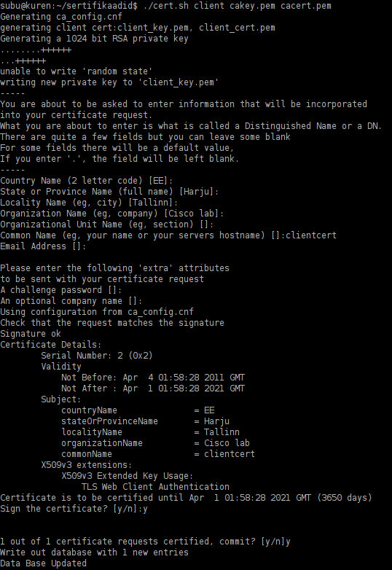Click the Locality Name [Tallinn] prompt line
Screen dimensions: 392x570
point(89,203)
